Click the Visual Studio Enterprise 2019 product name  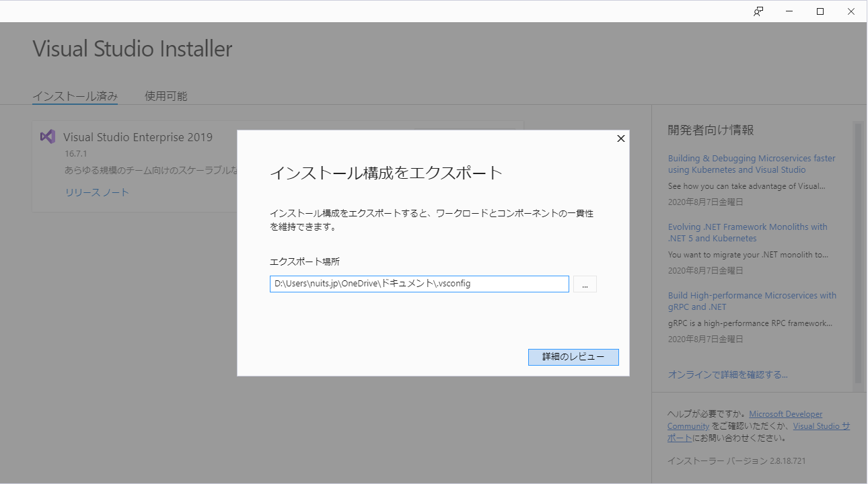tap(138, 137)
